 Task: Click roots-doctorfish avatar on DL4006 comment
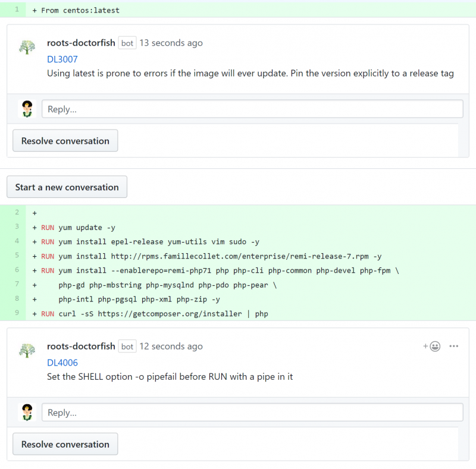[x=27, y=350]
